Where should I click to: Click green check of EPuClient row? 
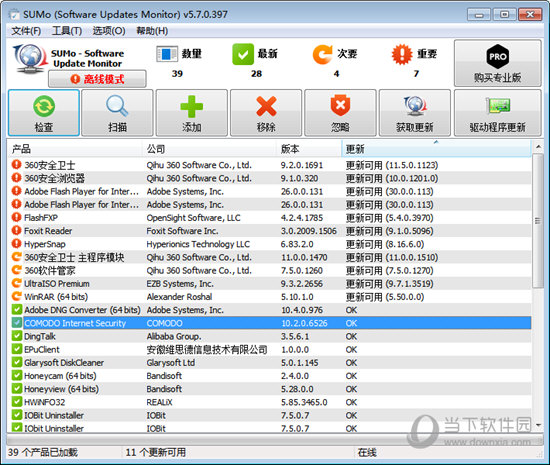click(x=17, y=349)
